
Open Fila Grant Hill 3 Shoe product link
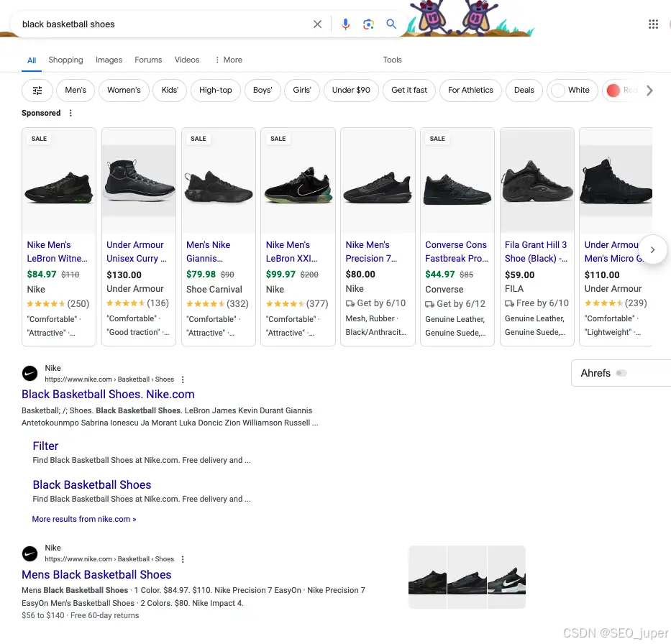click(x=537, y=252)
